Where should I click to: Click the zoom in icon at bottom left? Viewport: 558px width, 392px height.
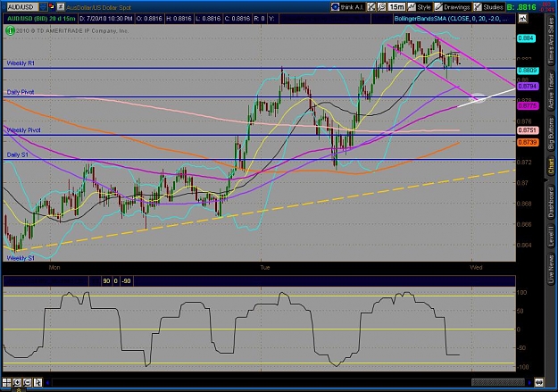[17, 383]
